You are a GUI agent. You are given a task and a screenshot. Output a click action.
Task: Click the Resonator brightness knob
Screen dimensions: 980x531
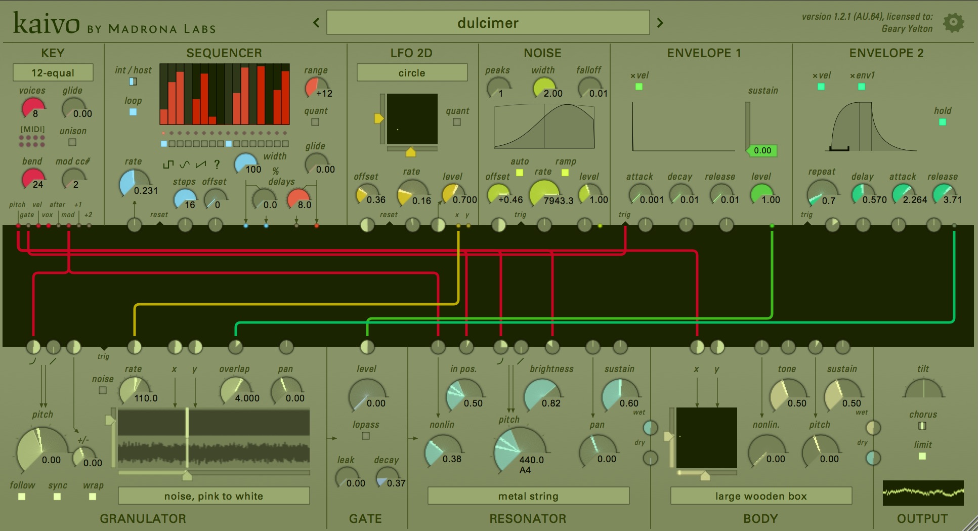click(543, 396)
